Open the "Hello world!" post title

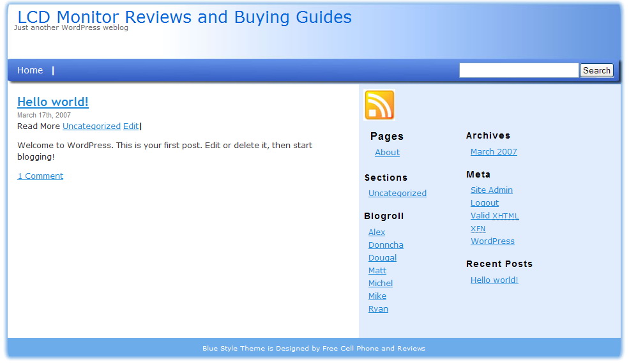[53, 102]
